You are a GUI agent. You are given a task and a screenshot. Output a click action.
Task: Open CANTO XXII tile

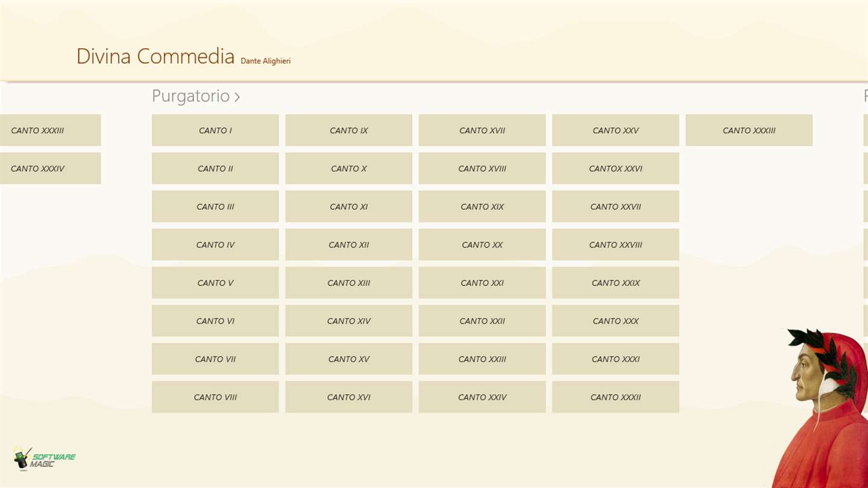(482, 321)
